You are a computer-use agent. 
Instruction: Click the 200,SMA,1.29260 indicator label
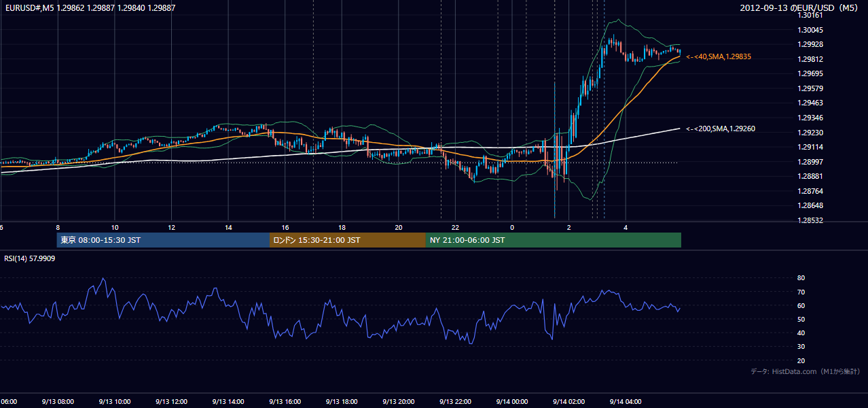click(x=721, y=129)
